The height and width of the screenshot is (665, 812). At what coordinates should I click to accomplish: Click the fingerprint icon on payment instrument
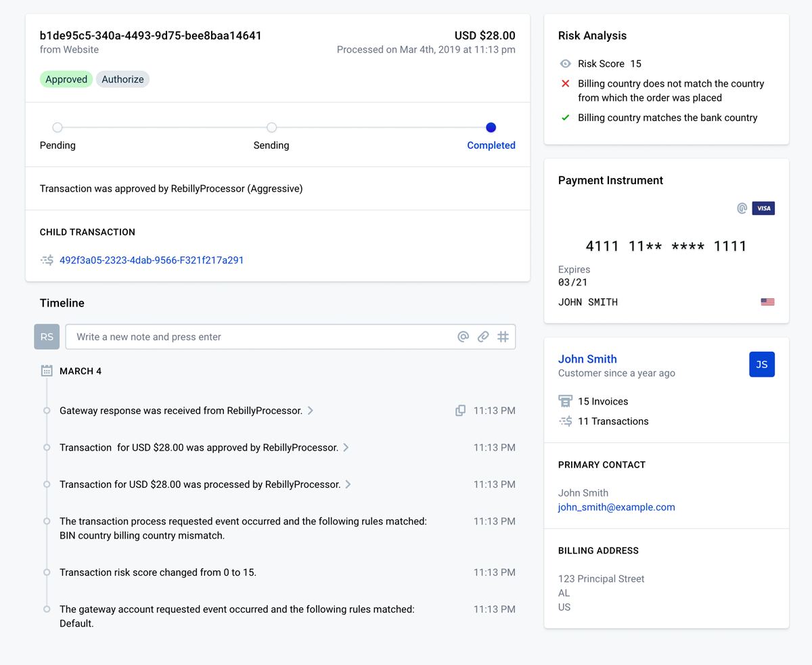(x=742, y=208)
